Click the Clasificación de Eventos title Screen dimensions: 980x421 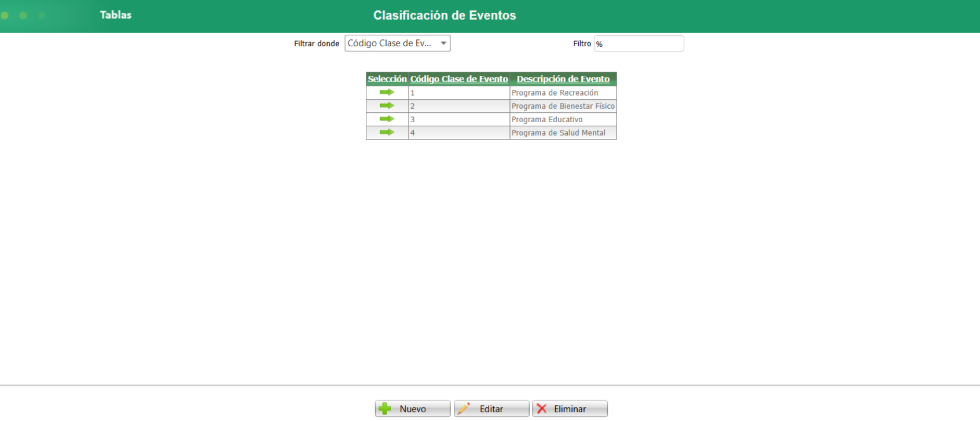pos(445,16)
